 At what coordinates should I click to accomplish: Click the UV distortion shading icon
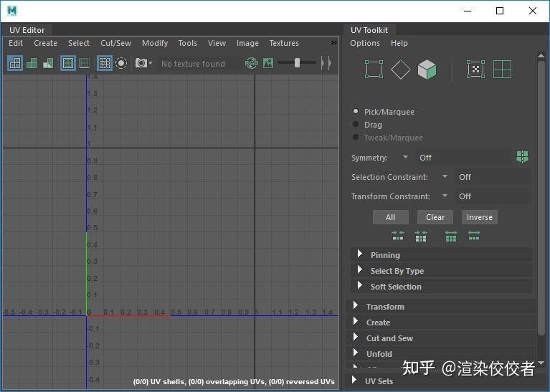pyautogui.click(x=48, y=63)
